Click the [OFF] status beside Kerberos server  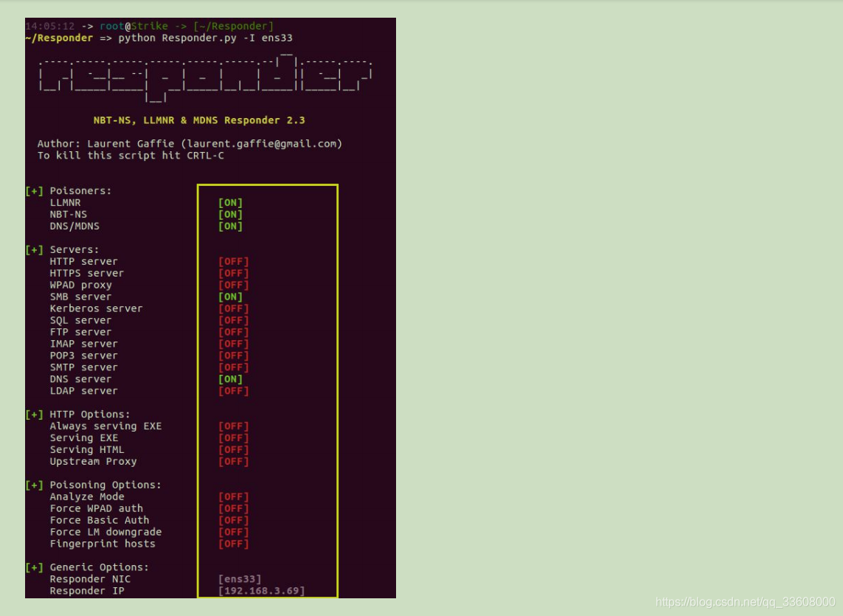click(x=233, y=309)
